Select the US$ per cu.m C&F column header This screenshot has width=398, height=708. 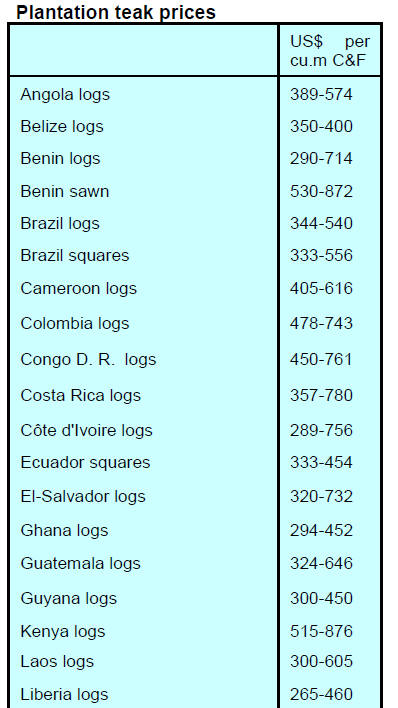tap(330, 51)
